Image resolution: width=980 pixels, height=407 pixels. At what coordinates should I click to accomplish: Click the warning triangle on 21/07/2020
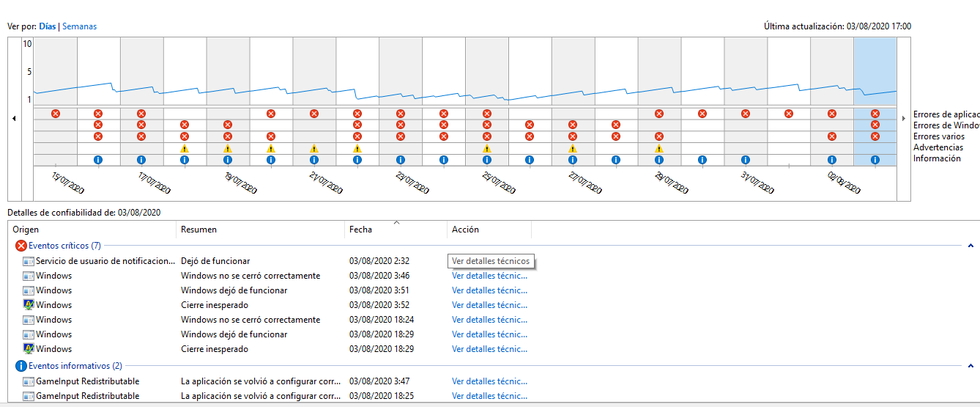pos(314,148)
